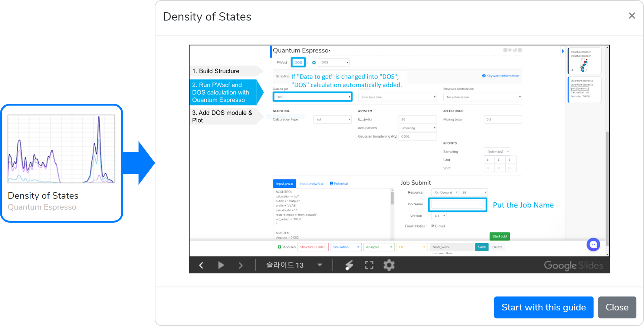Select the input.projwfc.x tab
This screenshot has width=644, height=326.
(x=311, y=184)
